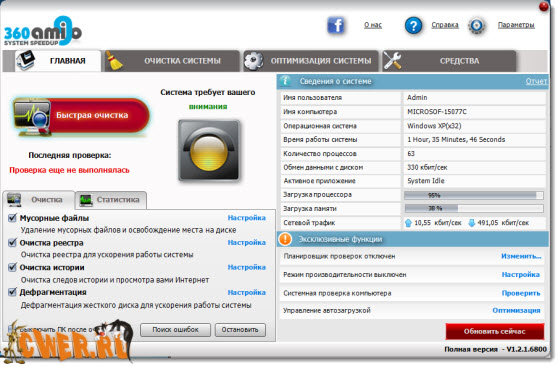Screen dimensions: 560x367
Task: Click the orange exclamation icon in Эксклюзивные функции
Action: (285, 239)
